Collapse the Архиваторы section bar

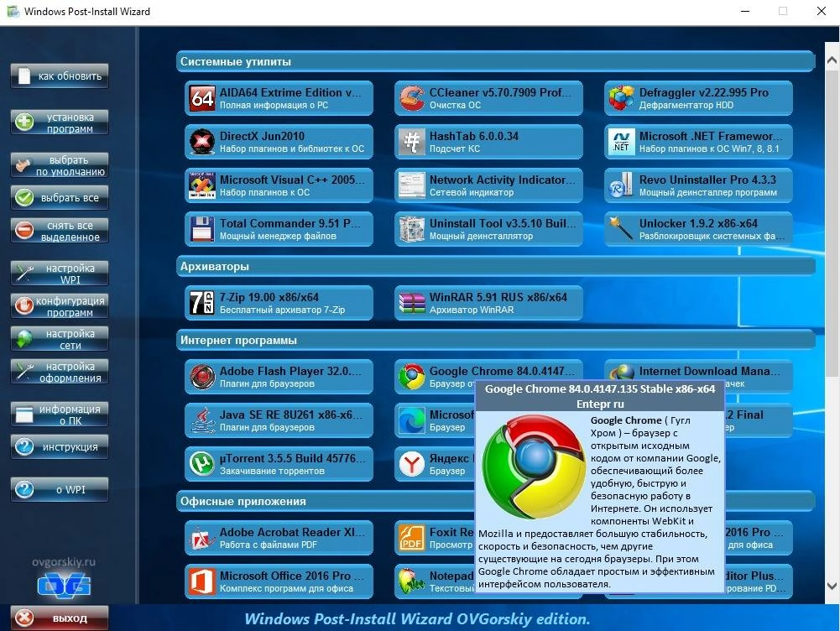point(495,267)
